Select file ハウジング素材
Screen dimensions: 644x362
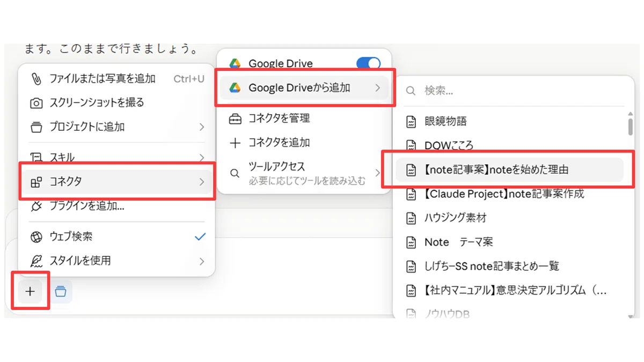click(x=510, y=218)
